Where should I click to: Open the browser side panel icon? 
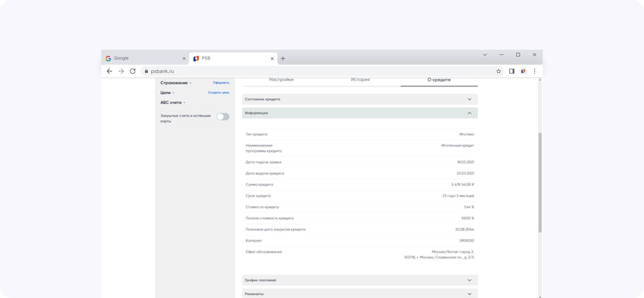pos(512,71)
